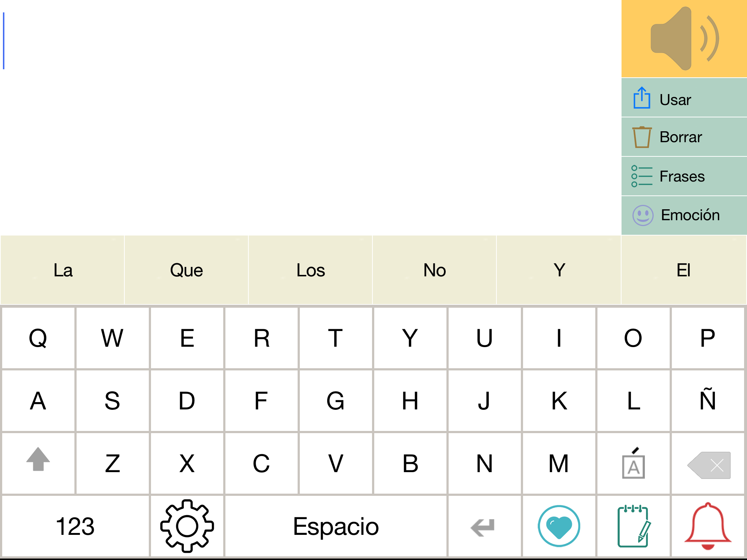Open the Emoción menu
Viewport: 747px width, 560px height.
pos(684,215)
